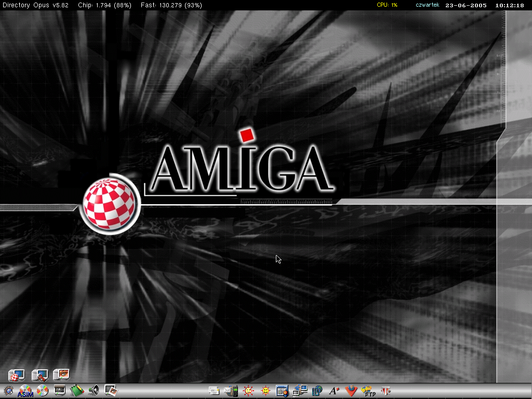Open the networked computers icon

300,391
